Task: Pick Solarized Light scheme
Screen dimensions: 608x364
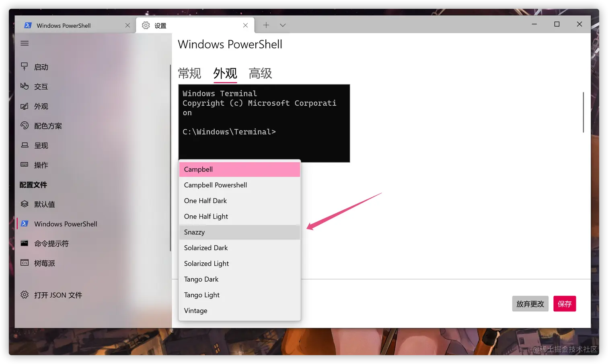Action: point(240,263)
